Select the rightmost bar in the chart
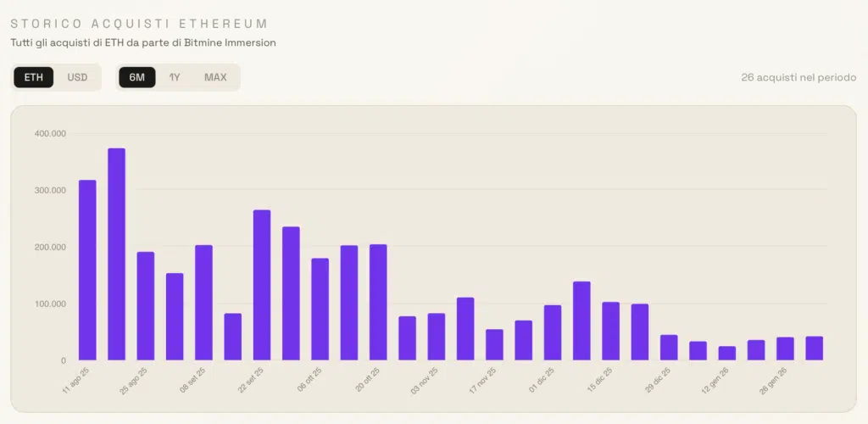Viewport: 868px width, 424px height. (x=814, y=349)
